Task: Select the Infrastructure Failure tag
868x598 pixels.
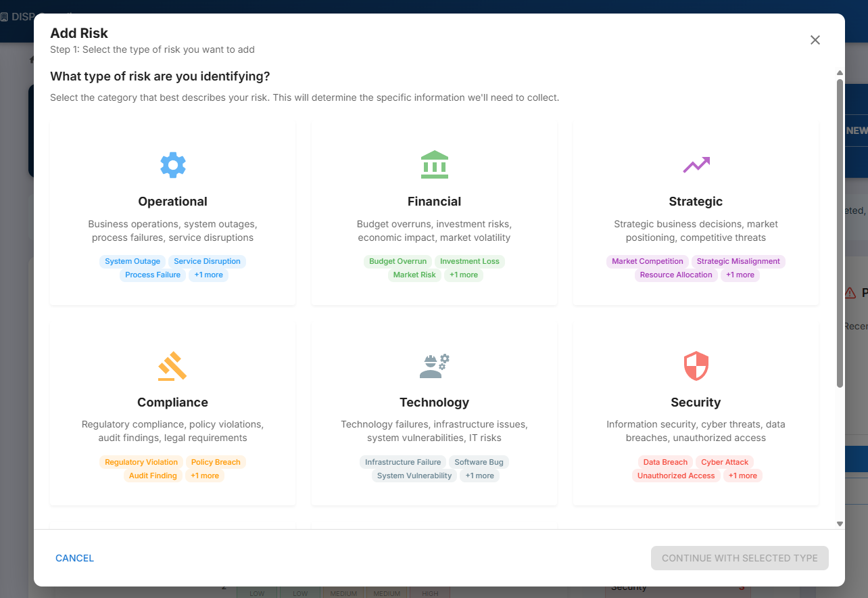Action: coord(403,463)
